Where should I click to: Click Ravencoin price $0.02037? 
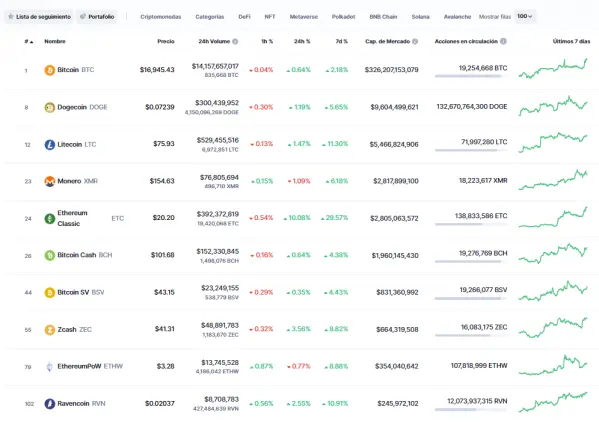tap(160, 404)
